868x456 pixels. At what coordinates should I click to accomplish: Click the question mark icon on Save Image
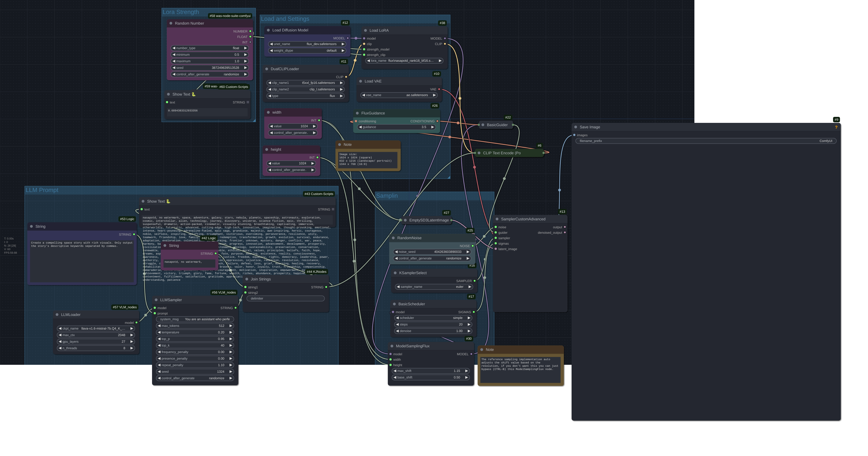click(836, 127)
